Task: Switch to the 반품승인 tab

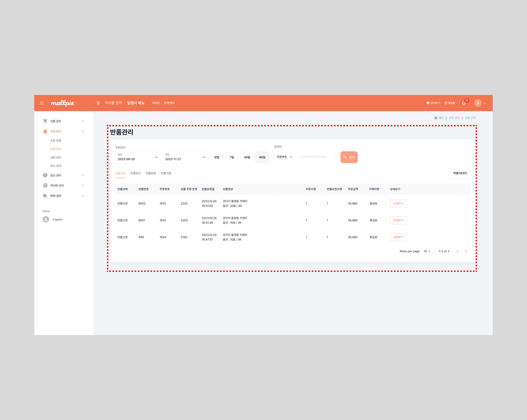Action: 135,173
